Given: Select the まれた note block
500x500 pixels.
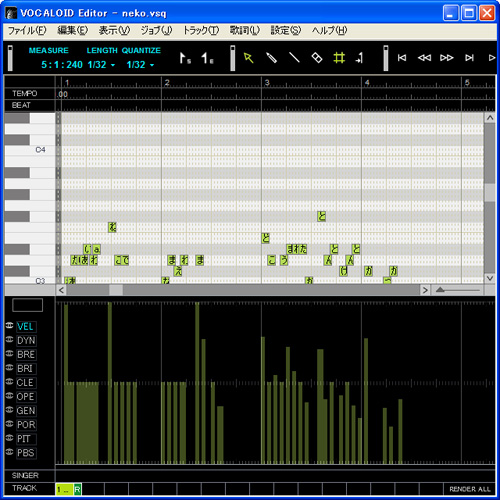Looking at the screenshot, I should [x=297, y=249].
